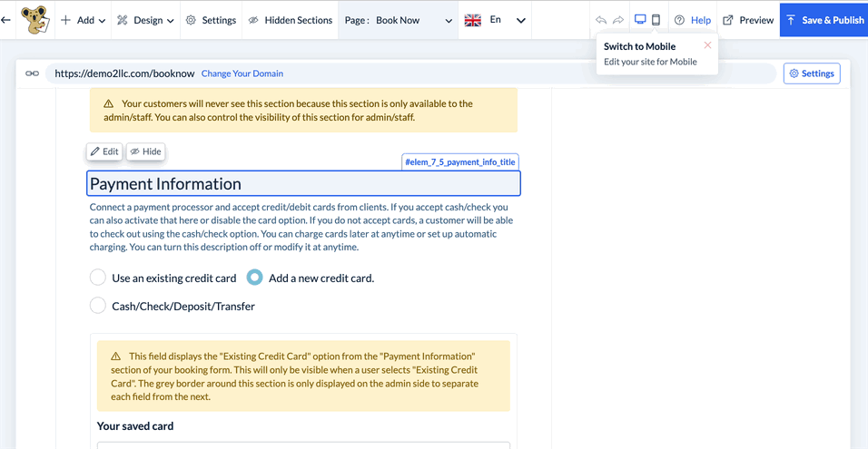Switch to desktop view icon
Viewport: 868px width, 449px height.
pos(640,20)
